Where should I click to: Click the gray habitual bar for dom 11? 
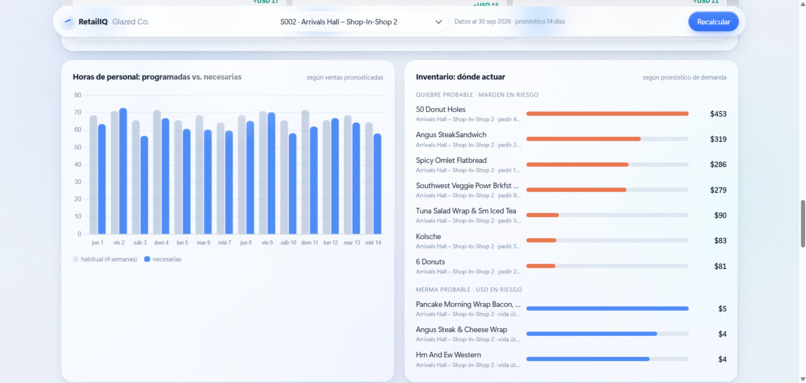305,172
